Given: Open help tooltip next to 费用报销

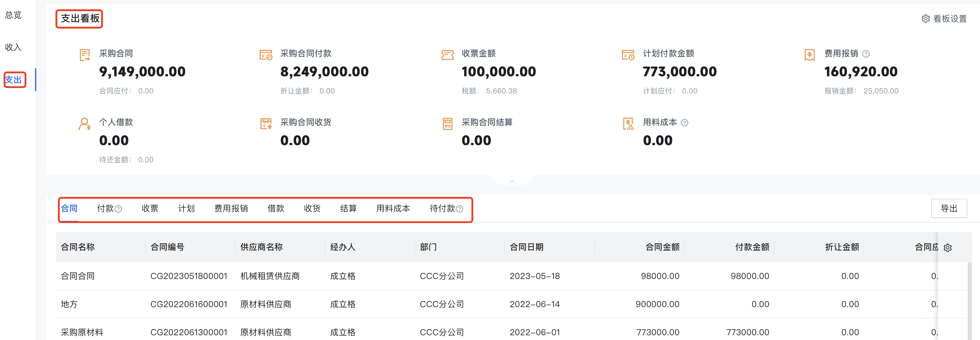Looking at the screenshot, I should [866, 54].
